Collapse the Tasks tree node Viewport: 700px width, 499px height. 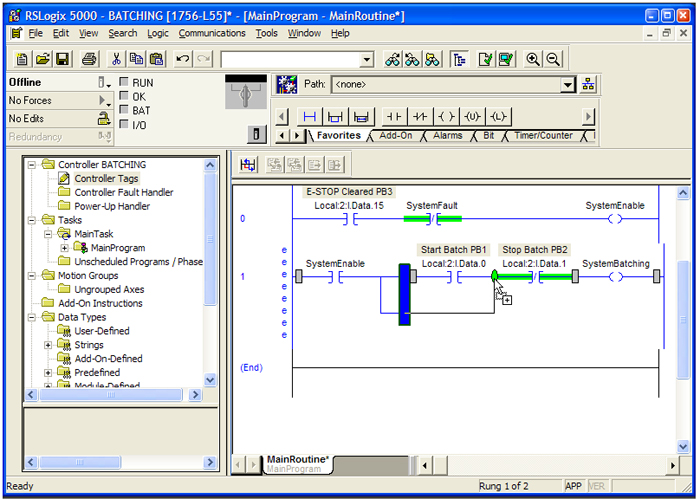click(32, 220)
